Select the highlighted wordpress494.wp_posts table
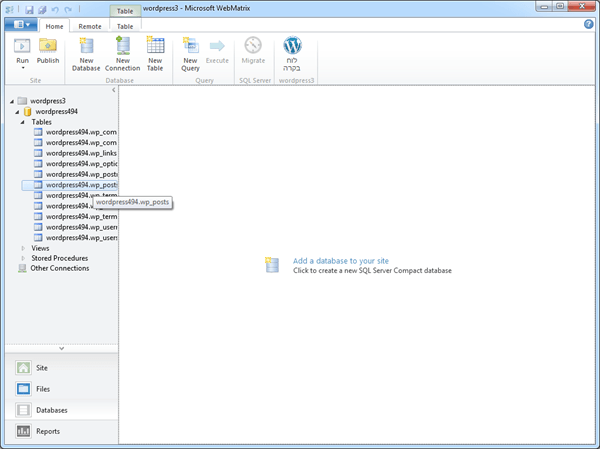Viewport: 600px width, 449px height. (70, 185)
